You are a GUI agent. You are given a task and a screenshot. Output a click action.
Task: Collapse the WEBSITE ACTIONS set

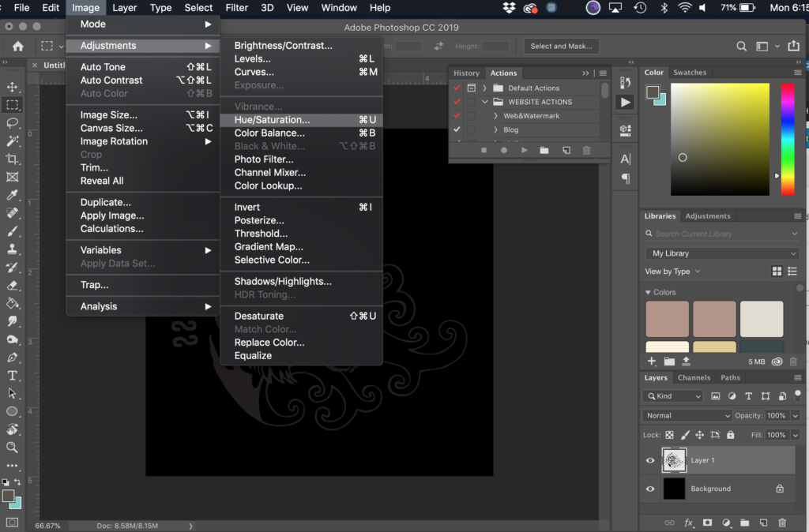coord(484,102)
